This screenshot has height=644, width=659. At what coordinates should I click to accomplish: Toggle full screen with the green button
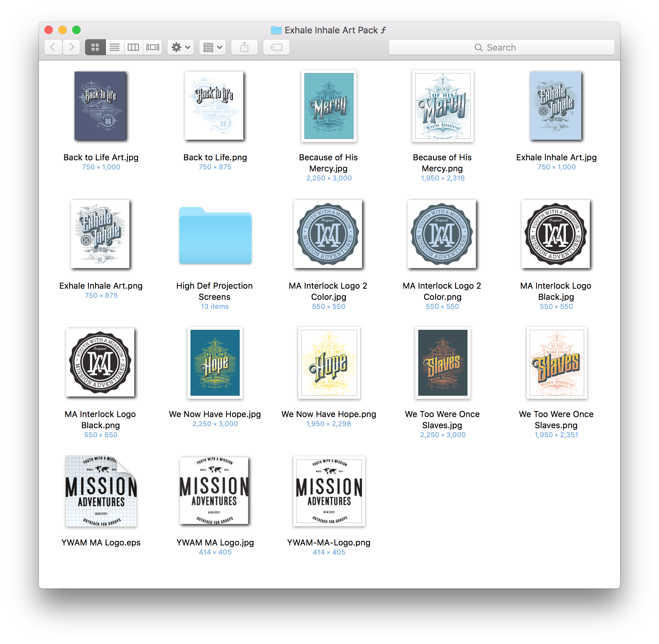point(76,30)
